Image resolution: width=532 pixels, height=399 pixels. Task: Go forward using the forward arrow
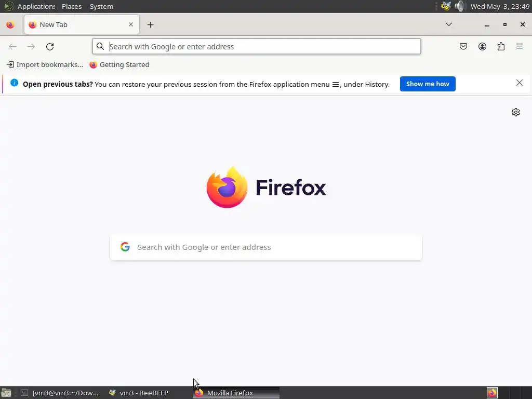(x=31, y=46)
